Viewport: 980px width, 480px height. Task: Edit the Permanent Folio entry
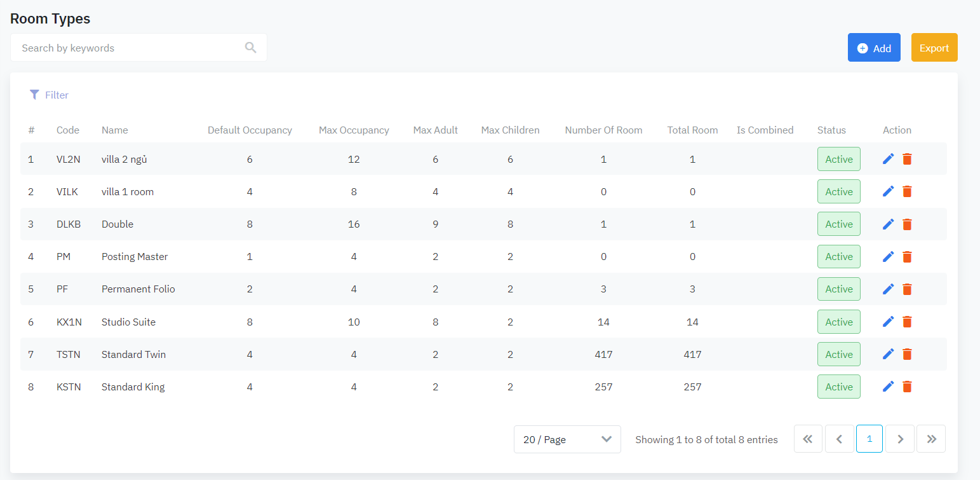[888, 289]
